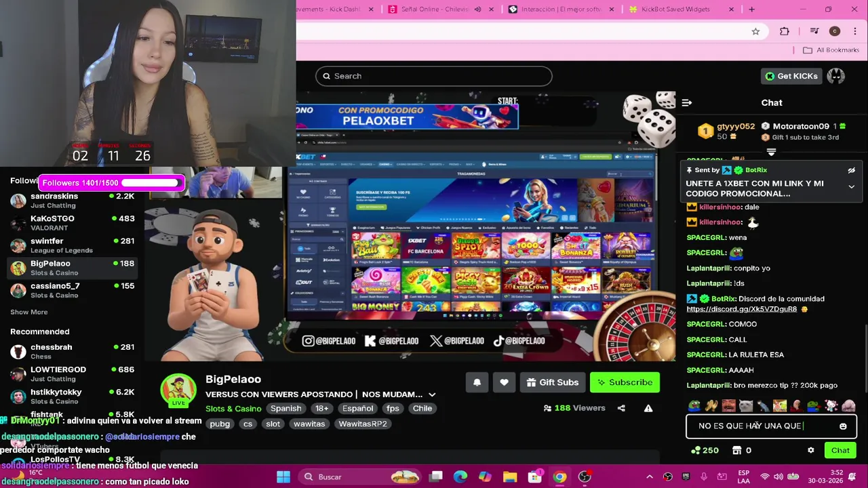Click the WawitasRP2 tag
The width and height of the screenshot is (868, 488).
pyautogui.click(x=363, y=424)
